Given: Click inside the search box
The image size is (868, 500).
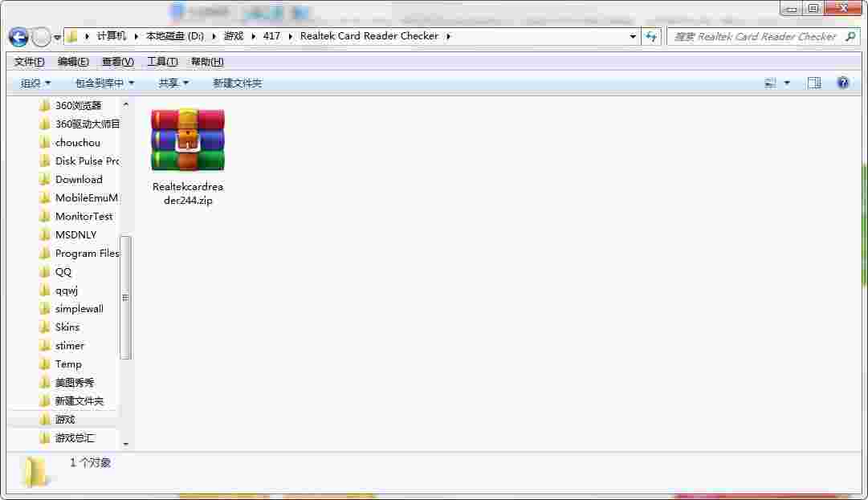Looking at the screenshot, I should [755, 37].
